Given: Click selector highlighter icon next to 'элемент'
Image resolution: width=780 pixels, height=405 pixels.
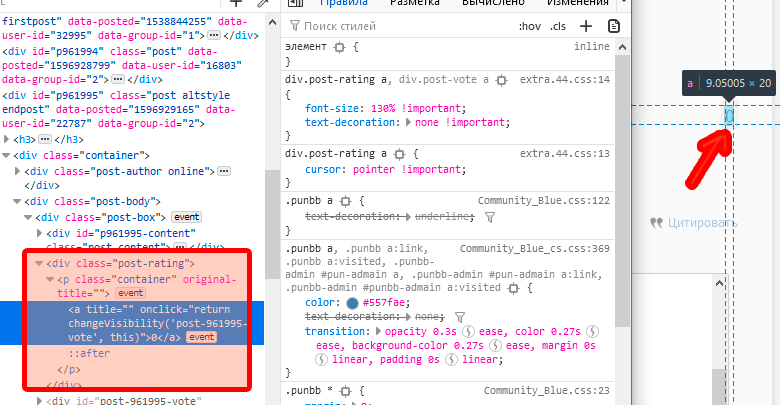Looking at the screenshot, I should [340, 47].
